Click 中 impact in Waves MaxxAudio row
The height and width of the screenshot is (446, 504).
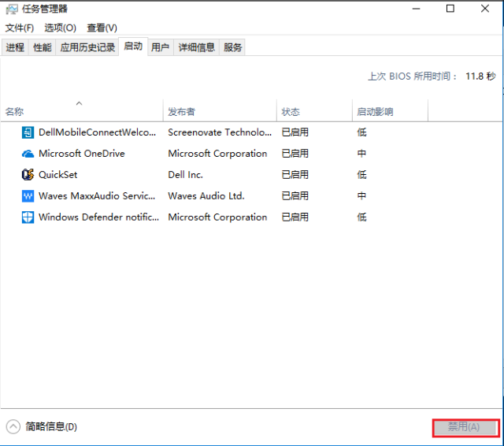(361, 196)
